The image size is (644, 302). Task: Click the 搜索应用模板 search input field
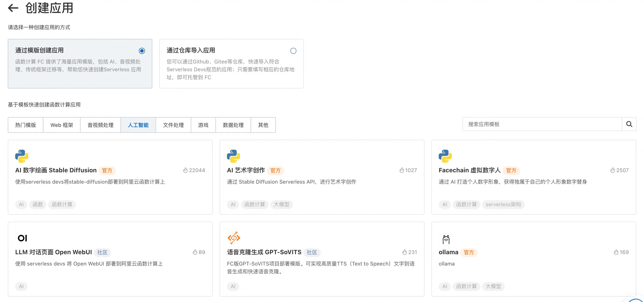pos(542,124)
